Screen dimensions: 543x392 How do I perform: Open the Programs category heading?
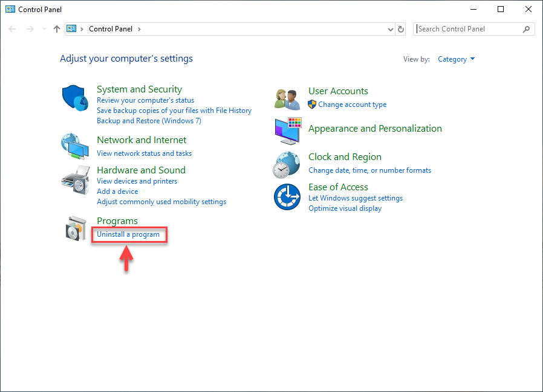(117, 220)
